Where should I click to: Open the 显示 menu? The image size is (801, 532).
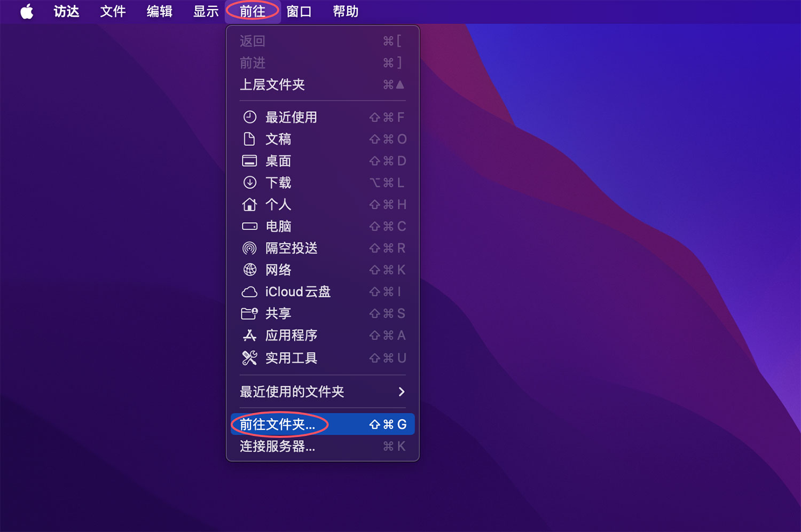click(206, 11)
